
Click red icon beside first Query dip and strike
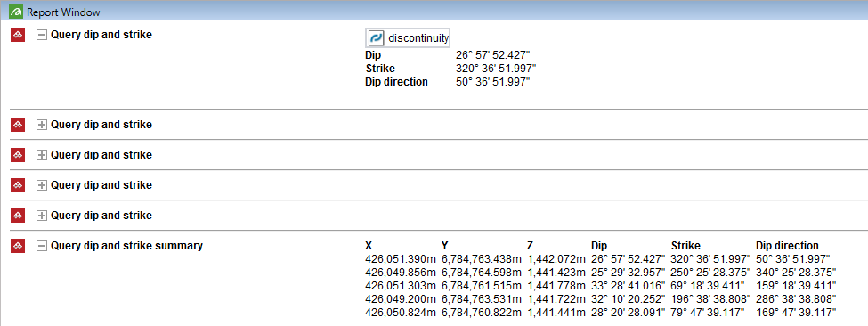coord(18,35)
